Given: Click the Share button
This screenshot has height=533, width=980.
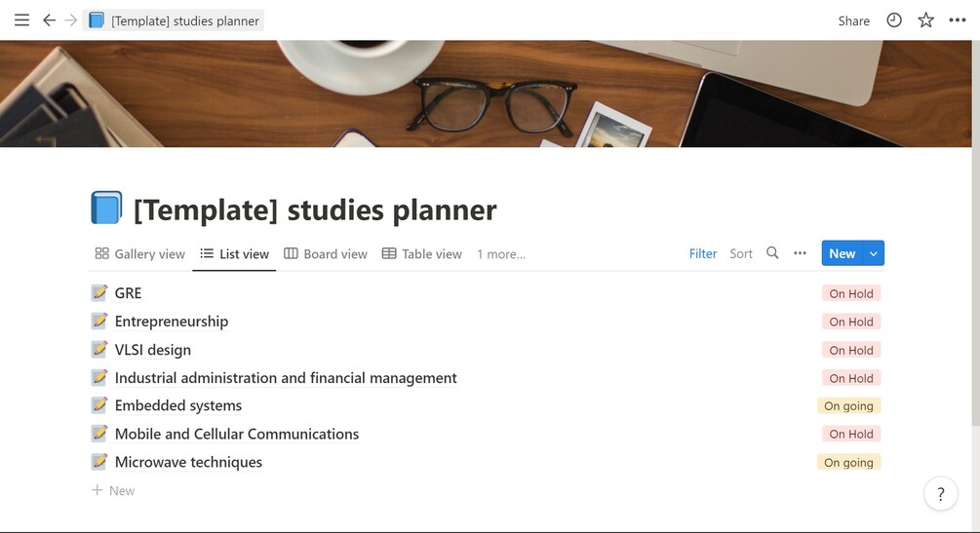Looking at the screenshot, I should pyautogui.click(x=853, y=20).
